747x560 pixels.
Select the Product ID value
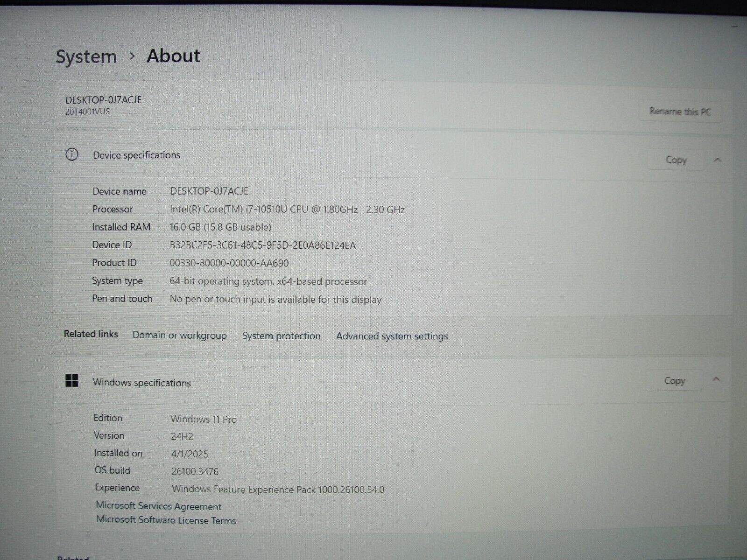229,263
